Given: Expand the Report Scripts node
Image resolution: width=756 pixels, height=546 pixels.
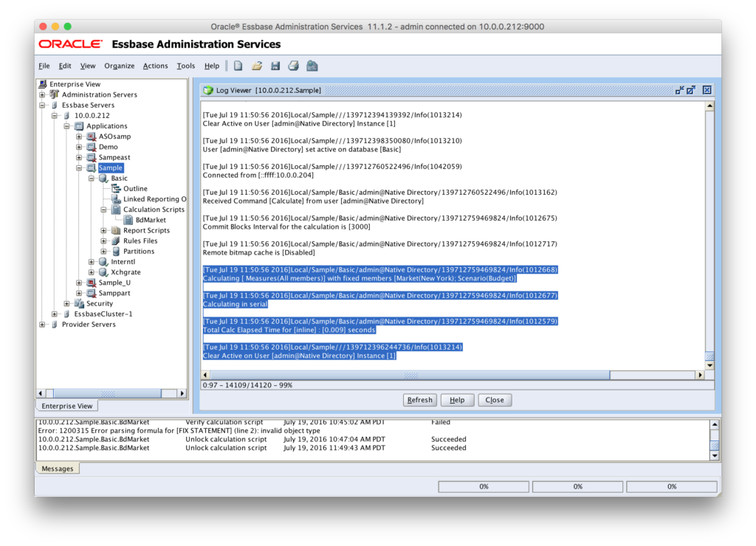Looking at the screenshot, I should tap(103, 230).
